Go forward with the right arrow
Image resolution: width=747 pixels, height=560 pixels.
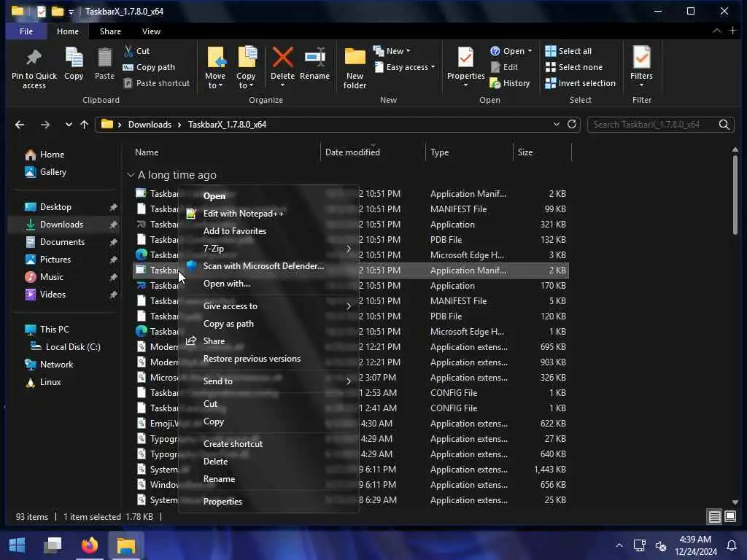coord(44,125)
